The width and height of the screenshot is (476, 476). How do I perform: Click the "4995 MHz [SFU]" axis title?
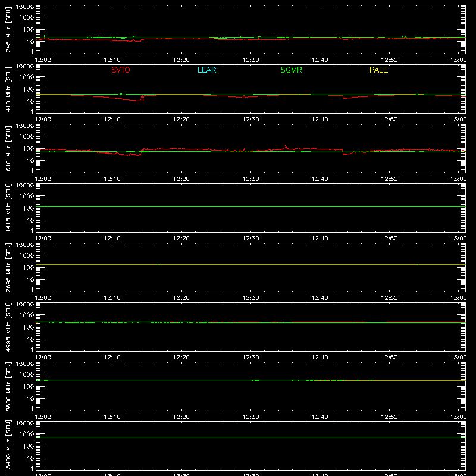pyautogui.click(x=8, y=327)
